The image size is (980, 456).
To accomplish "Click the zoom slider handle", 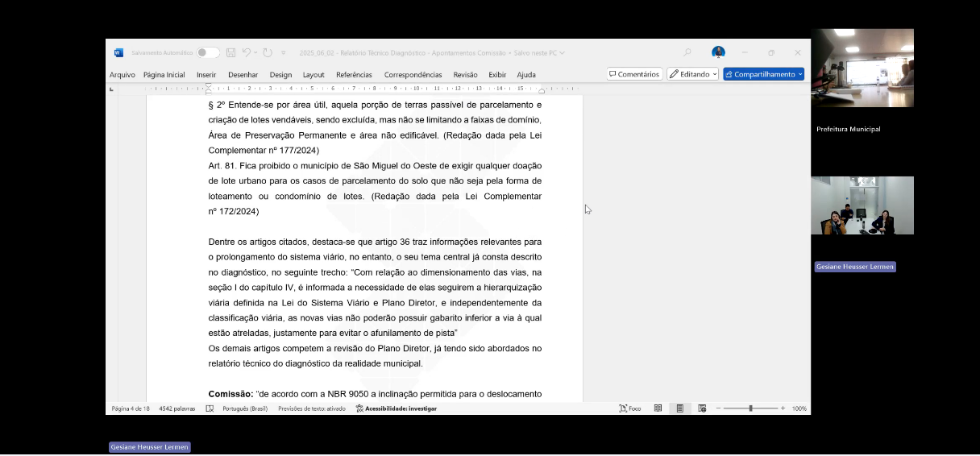I will click(750, 408).
